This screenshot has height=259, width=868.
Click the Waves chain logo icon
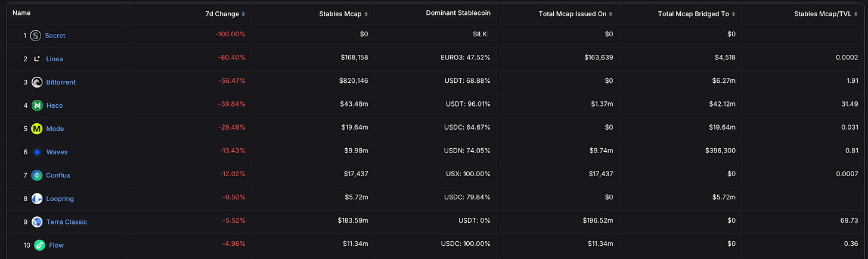37,152
